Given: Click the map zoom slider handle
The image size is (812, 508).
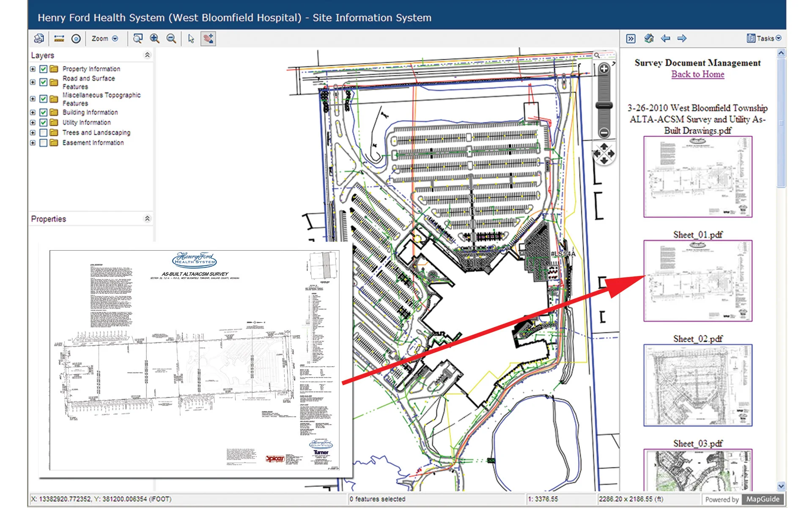Looking at the screenshot, I should coord(604,105).
